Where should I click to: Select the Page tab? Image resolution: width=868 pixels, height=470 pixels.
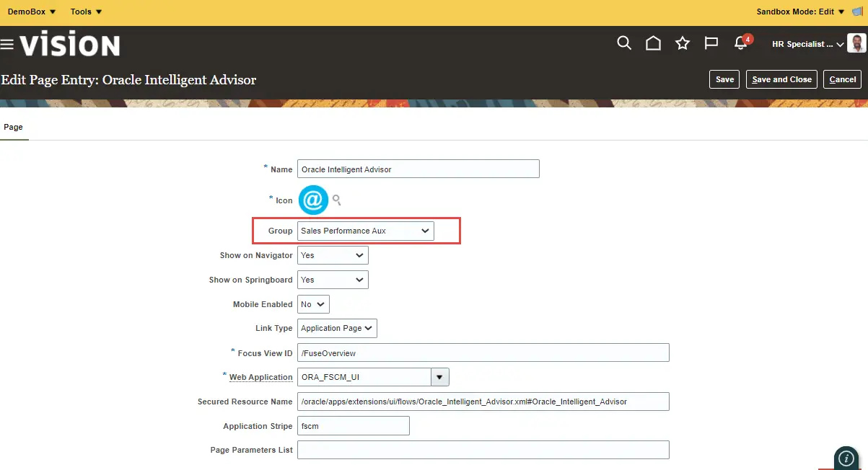point(14,127)
